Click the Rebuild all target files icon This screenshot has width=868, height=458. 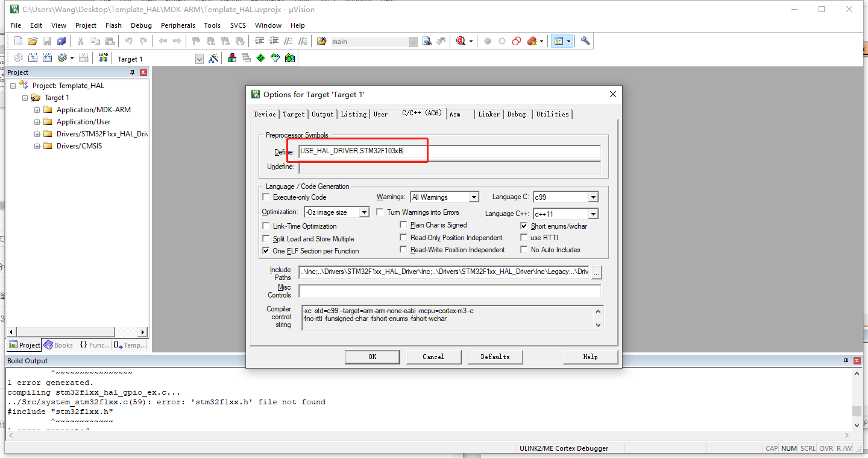pyautogui.click(x=47, y=58)
